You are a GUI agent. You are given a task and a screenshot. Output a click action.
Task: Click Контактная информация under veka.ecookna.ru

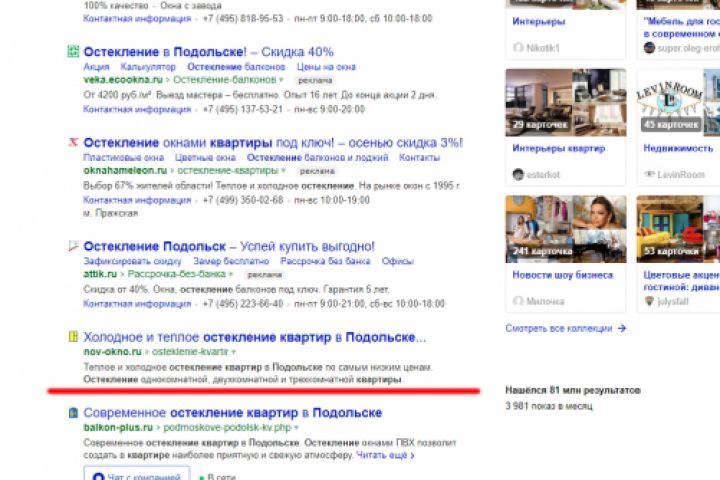[137, 109]
